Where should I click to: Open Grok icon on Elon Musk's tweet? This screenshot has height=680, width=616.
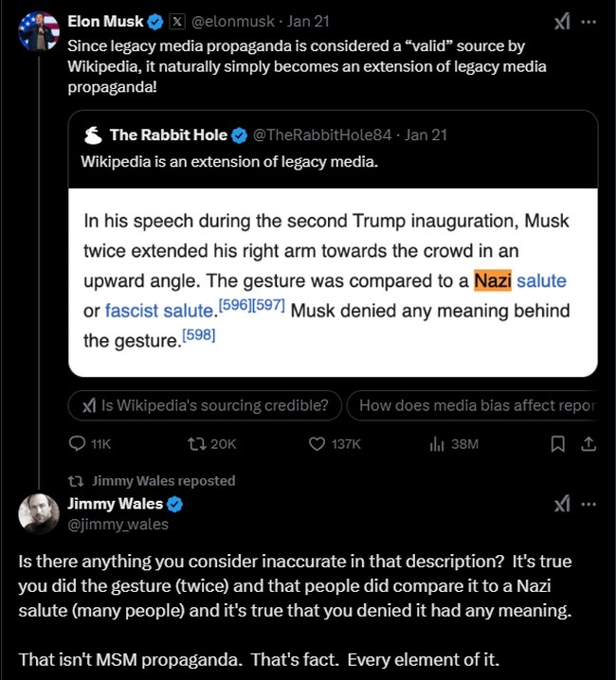[562, 22]
